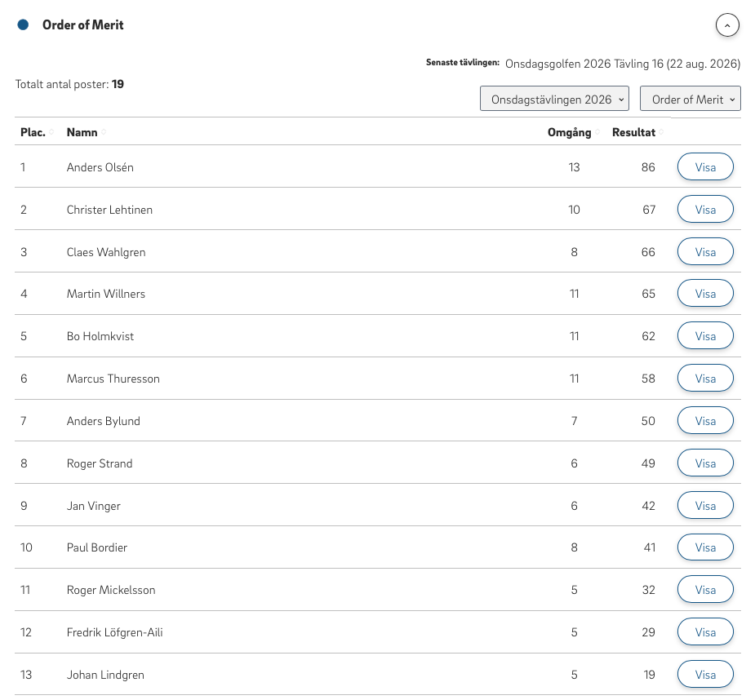Open Visa for Martin Willners
755x700 pixels.
[x=705, y=293]
